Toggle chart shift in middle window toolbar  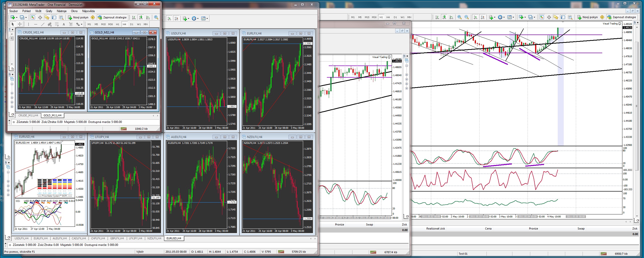176,18
